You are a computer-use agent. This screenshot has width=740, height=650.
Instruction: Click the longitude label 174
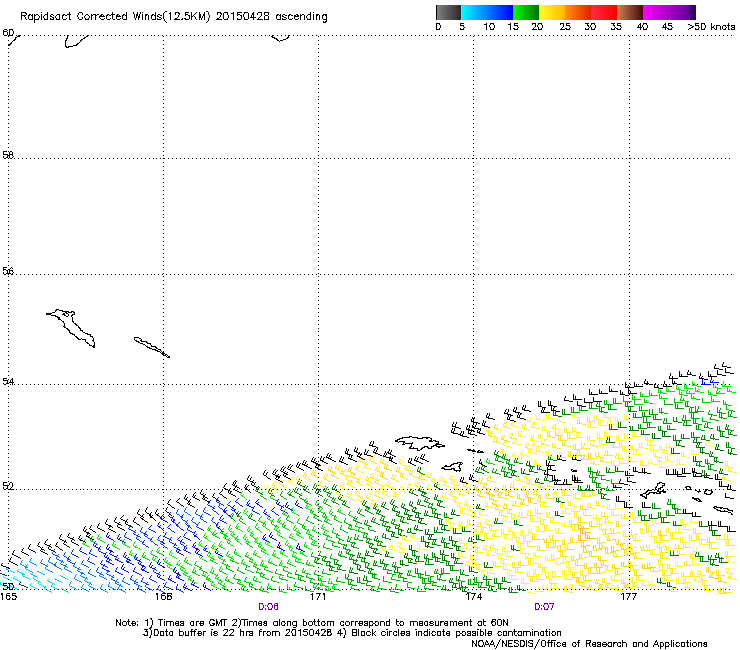[x=473, y=597]
